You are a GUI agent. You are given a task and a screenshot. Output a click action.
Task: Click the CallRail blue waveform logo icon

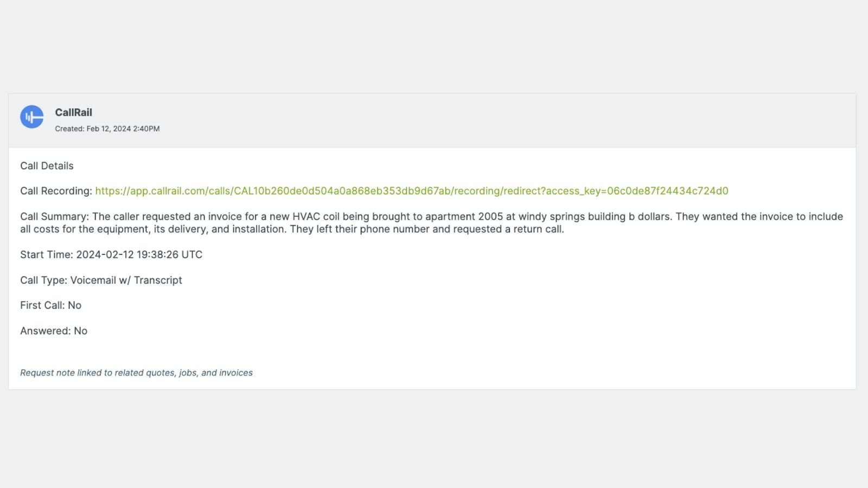point(32,117)
